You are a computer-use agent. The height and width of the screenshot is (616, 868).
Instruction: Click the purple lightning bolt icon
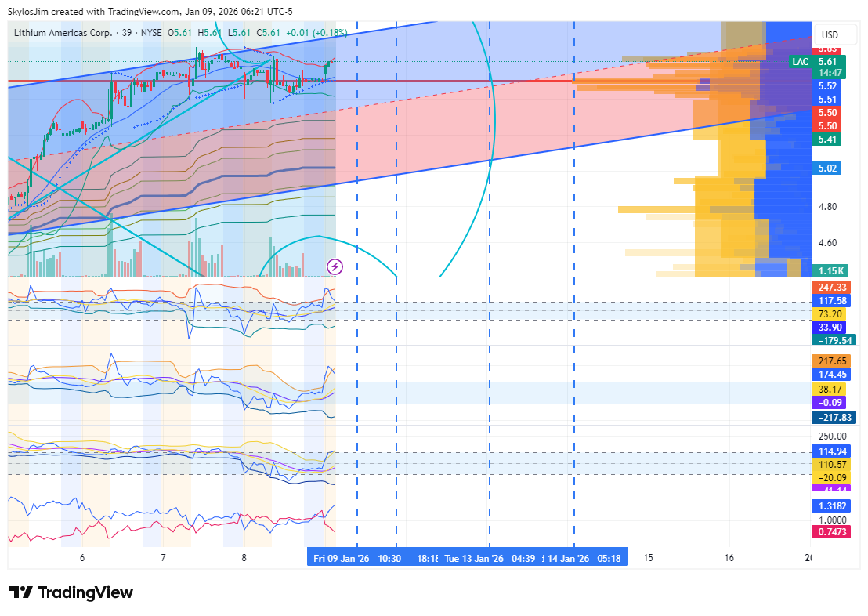pyautogui.click(x=335, y=267)
